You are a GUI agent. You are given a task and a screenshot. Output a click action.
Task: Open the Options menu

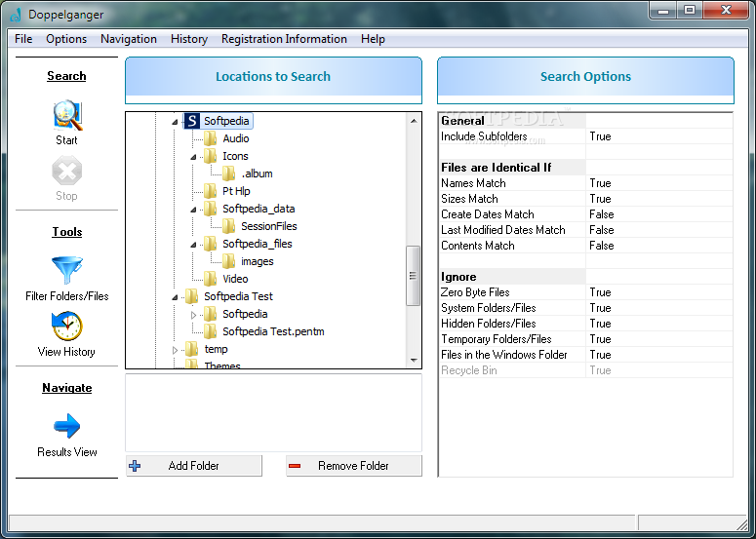click(66, 39)
